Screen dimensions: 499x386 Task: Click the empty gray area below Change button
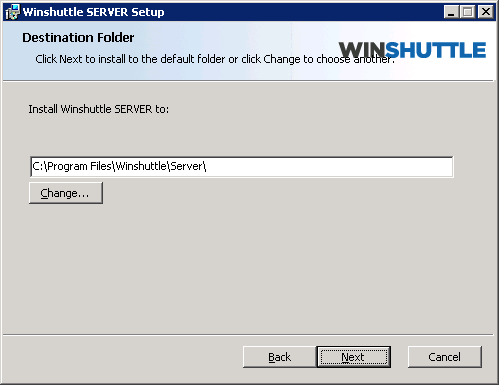tap(233, 267)
